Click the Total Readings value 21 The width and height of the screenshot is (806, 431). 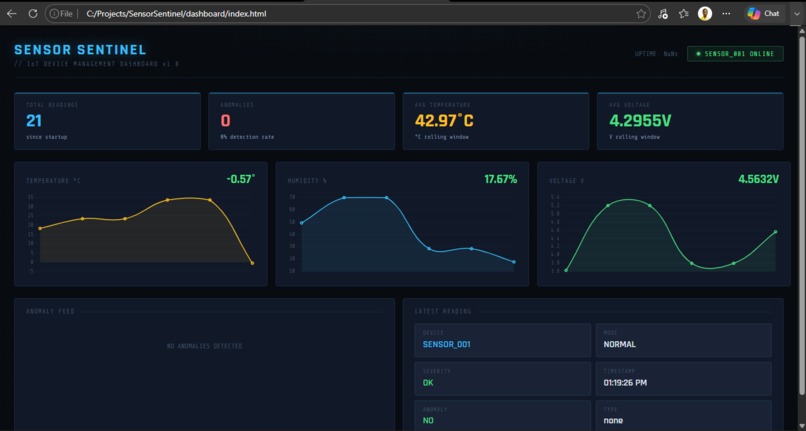pyautogui.click(x=34, y=121)
